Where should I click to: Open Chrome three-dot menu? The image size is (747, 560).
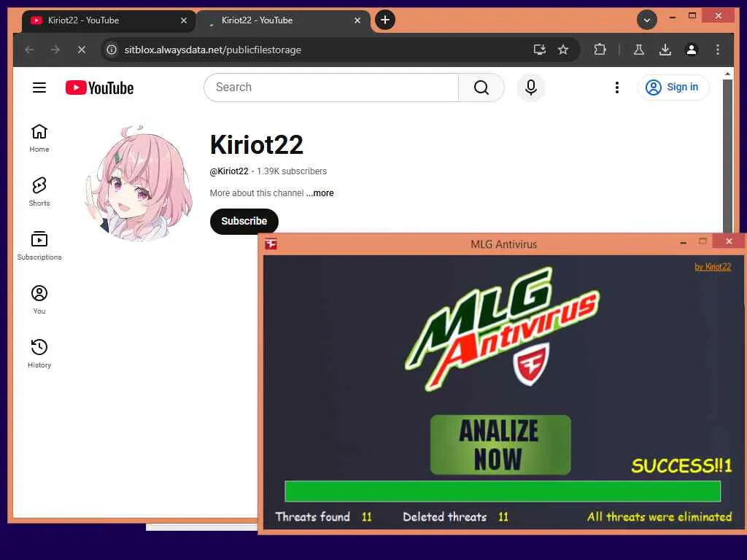click(718, 50)
